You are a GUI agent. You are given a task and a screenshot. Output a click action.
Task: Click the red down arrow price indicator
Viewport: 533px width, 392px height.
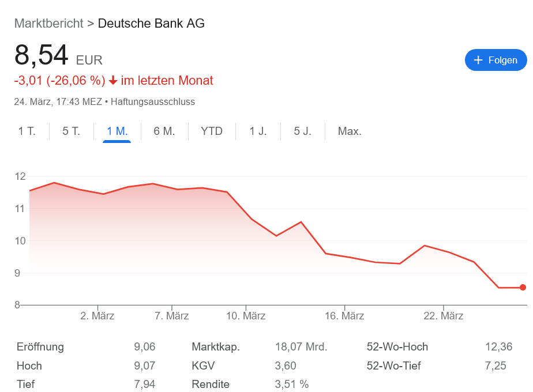[x=113, y=81]
